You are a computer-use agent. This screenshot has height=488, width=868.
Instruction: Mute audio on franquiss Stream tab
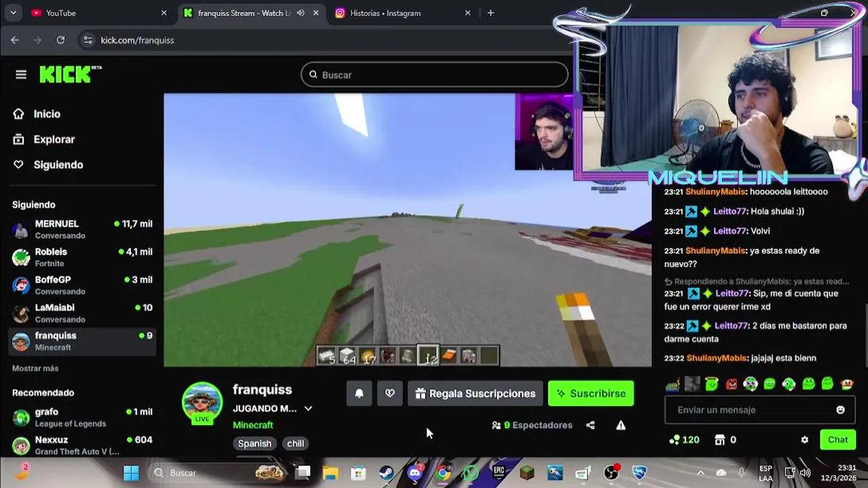pos(300,13)
